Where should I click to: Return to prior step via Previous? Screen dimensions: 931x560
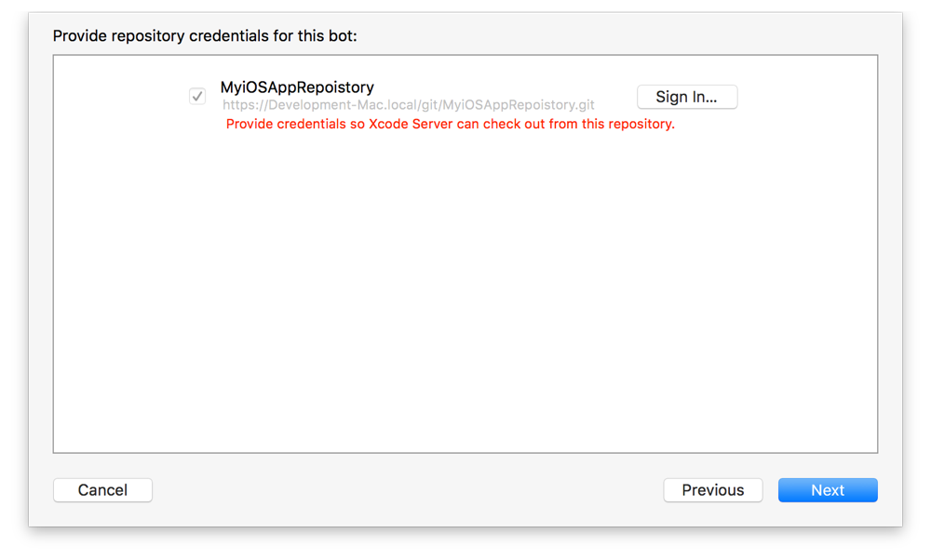click(x=712, y=490)
